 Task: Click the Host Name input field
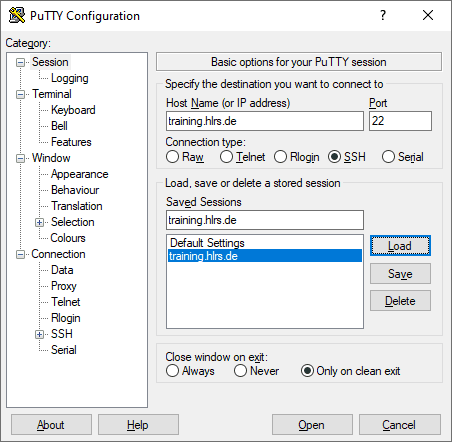click(265, 121)
